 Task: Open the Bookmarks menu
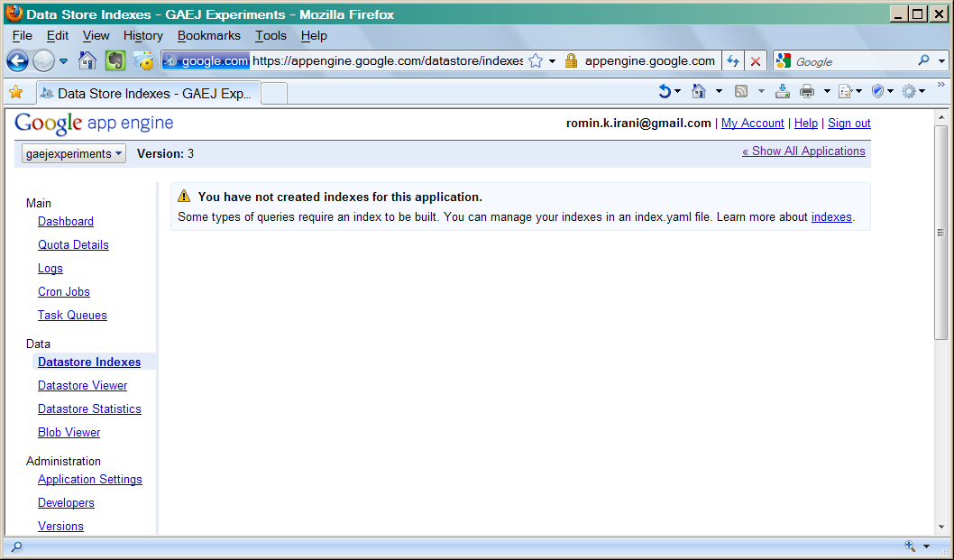pyautogui.click(x=208, y=36)
